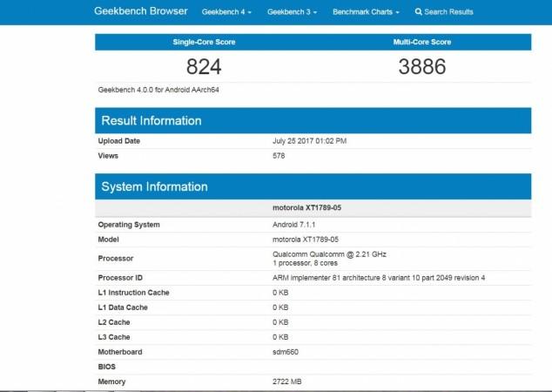Select the multi-core score value 3886

point(421,66)
